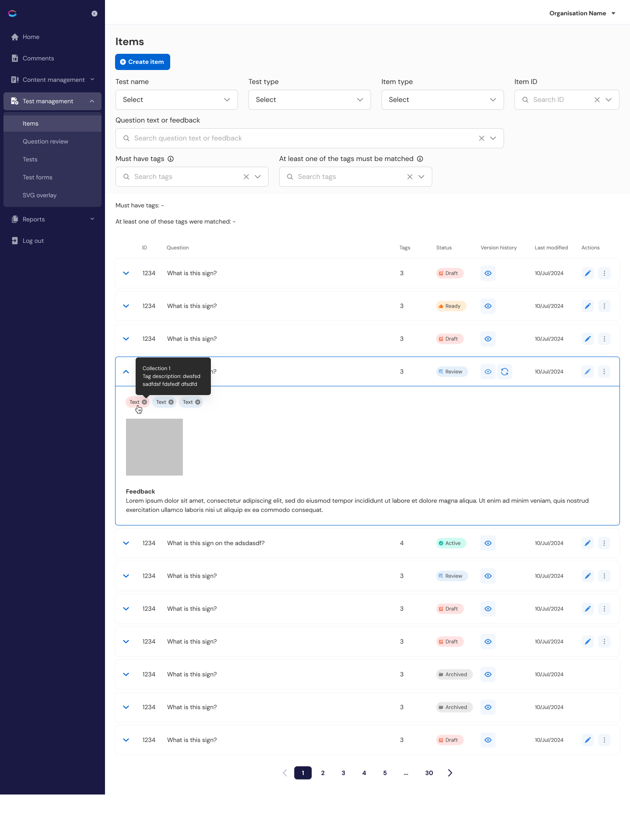Clear the Item ID search field
The height and width of the screenshot is (840, 630).
point(597,100)
